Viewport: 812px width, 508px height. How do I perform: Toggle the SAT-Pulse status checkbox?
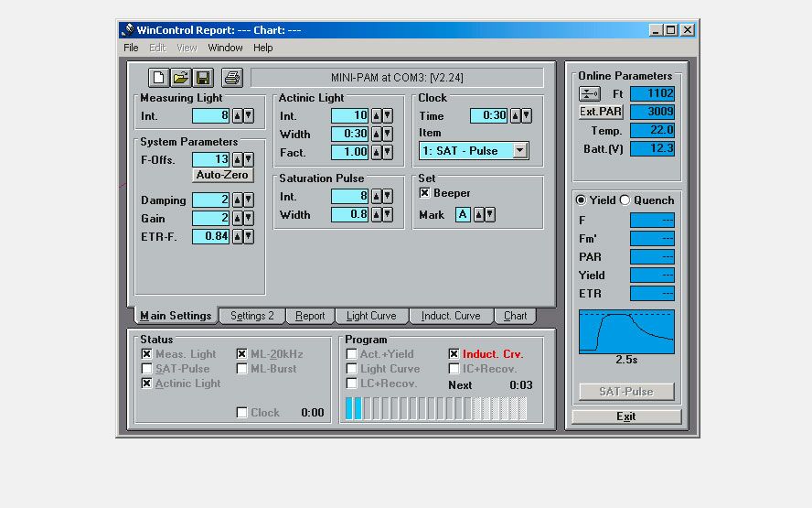click(146, 369)
